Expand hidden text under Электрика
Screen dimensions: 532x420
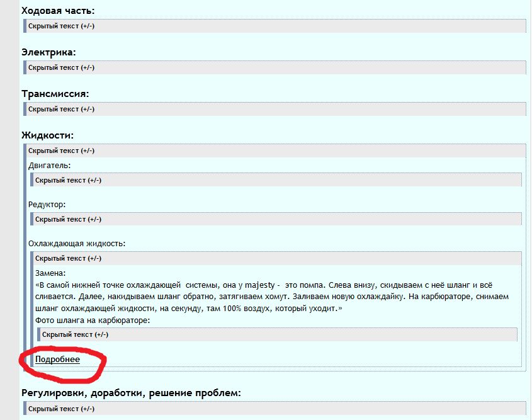tap(62, 67)
